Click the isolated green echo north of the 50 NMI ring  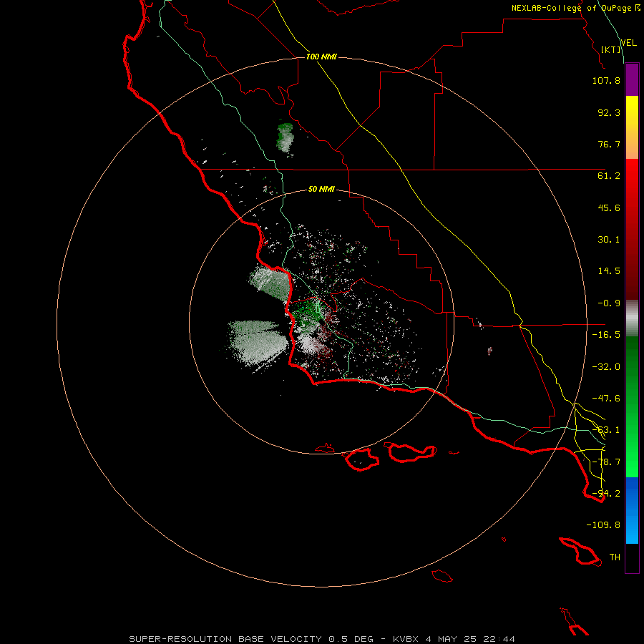(x=286, y=137)
